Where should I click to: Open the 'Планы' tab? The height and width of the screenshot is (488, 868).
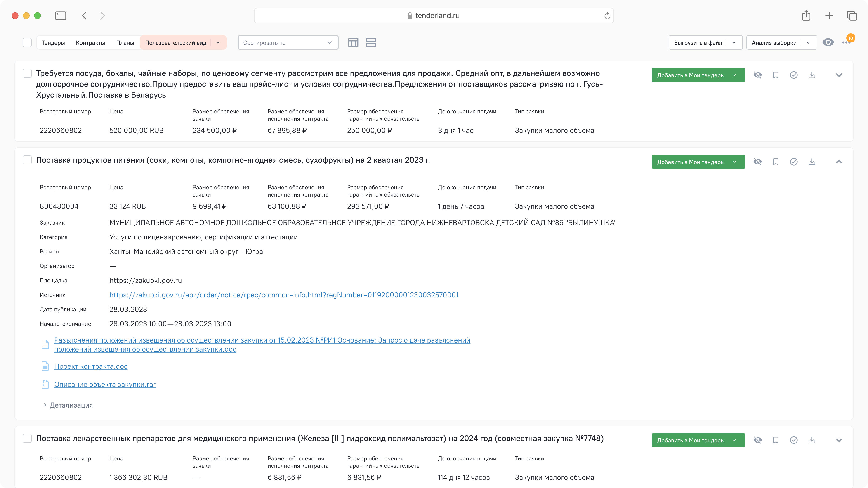[125, 43]
